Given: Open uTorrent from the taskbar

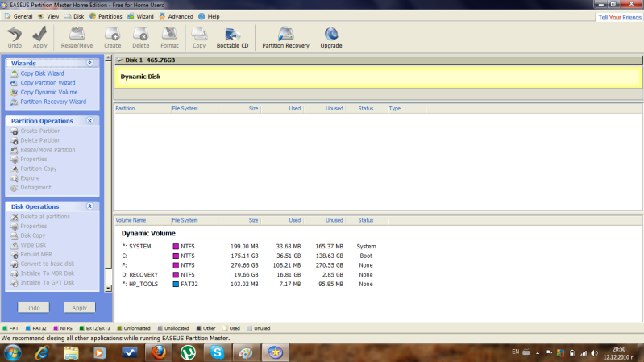Looking at the screenshot, I should [x=188, y=352].
